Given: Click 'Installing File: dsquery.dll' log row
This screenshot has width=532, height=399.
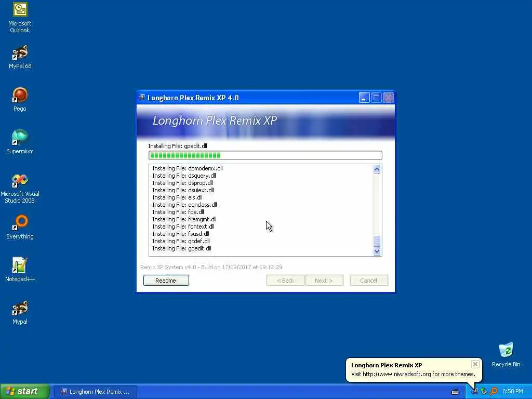Looking at the screenshot, I should pos(184,176).
